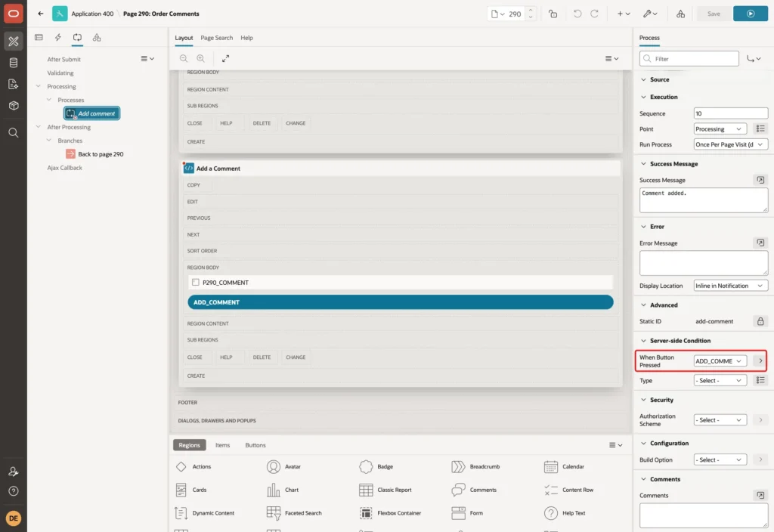
Task: Select the Items gallery tab
Action: 222,444
